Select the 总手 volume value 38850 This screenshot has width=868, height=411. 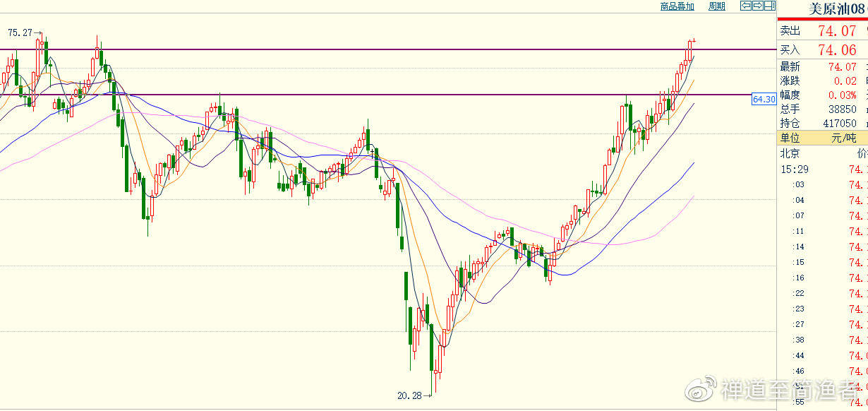[843, 109]
